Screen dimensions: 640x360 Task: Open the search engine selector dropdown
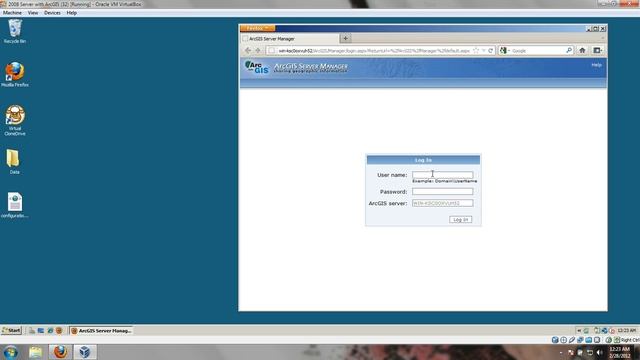[x=505, y=50]
